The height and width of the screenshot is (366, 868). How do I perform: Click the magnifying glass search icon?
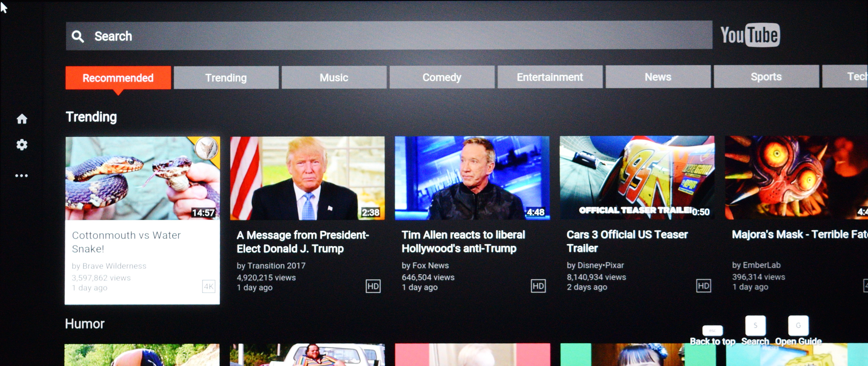tap(78, 36)
